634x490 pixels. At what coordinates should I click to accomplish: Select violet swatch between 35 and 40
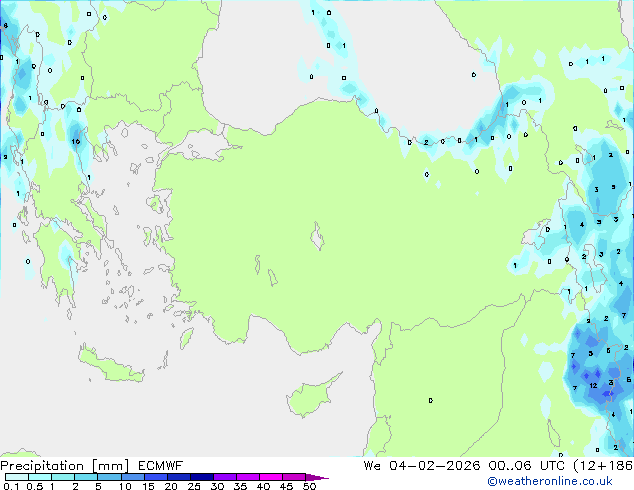click(x=248, y=477)
